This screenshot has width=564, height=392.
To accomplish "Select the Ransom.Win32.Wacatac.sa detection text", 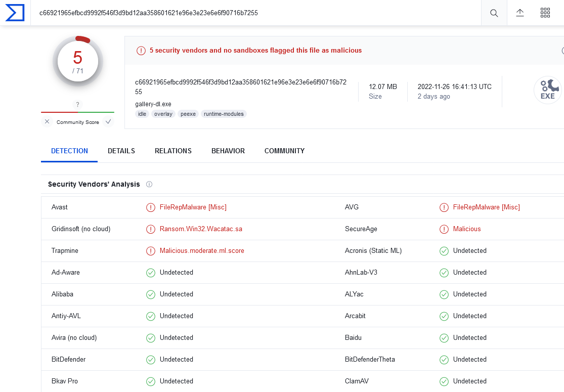I will click(x=201, y=229).
